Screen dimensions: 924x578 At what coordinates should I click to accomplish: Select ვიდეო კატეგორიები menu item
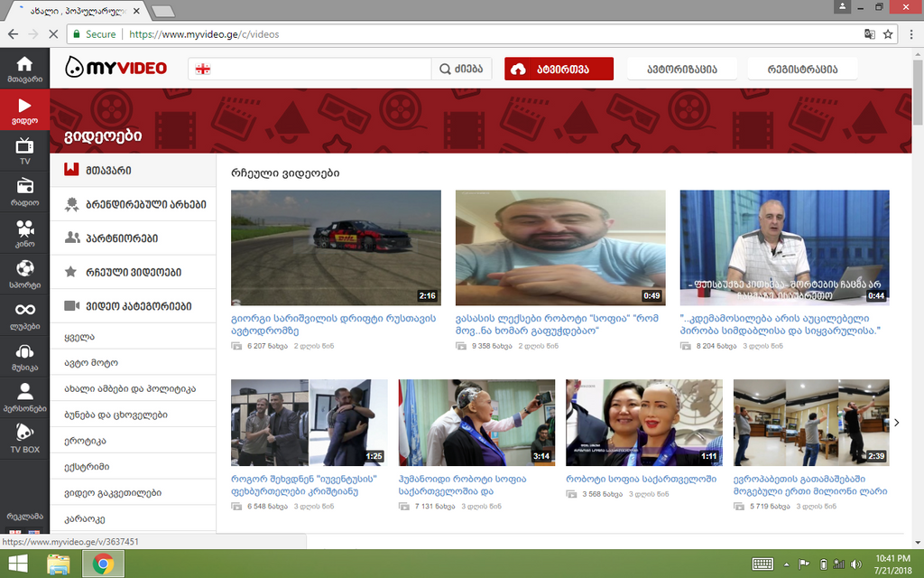tap(134, 305)
